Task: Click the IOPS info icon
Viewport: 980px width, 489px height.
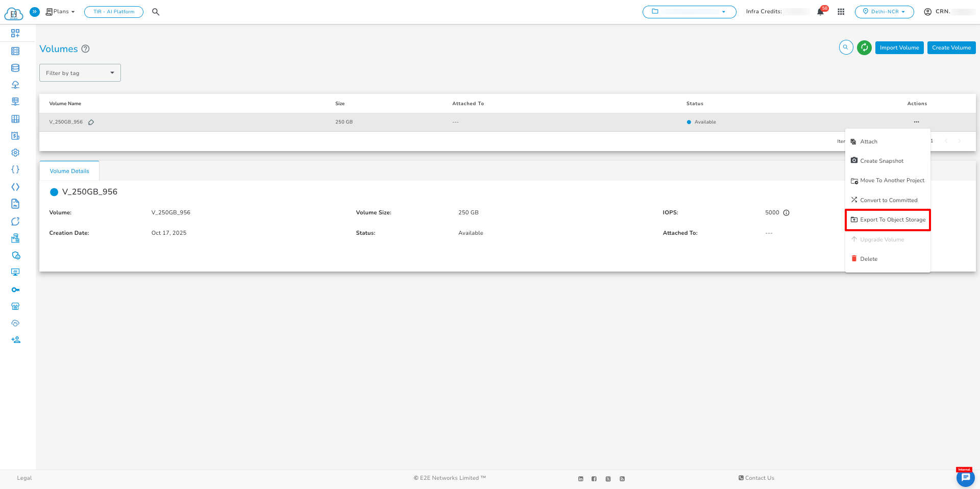Action: pyautogui.click(x=786, y=213)
